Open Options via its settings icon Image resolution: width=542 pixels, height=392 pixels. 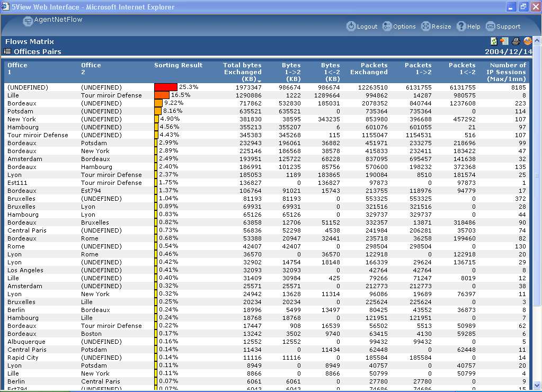[387, 26]
